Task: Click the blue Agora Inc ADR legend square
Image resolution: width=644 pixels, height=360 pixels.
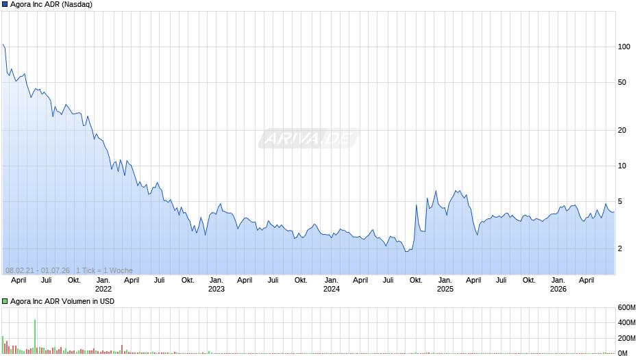Action: [x=5, y=5]
